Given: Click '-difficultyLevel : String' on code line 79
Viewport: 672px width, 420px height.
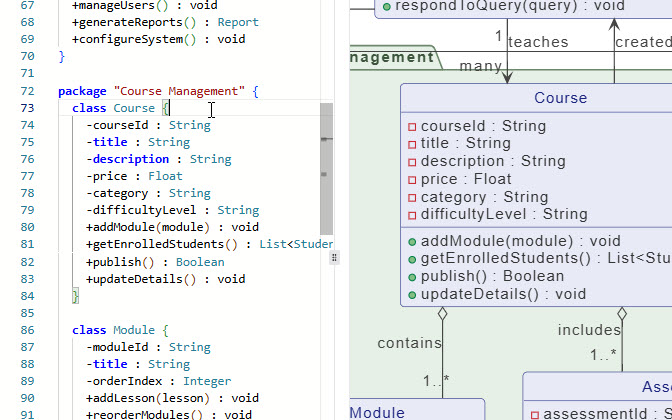Looking at the screenshot, I should click(x=173, y=210).
